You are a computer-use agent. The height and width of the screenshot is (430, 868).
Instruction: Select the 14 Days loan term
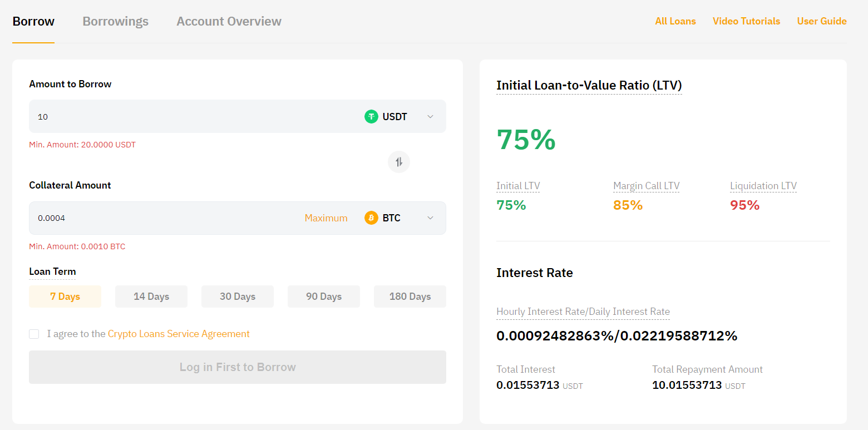tap(151, 296)
